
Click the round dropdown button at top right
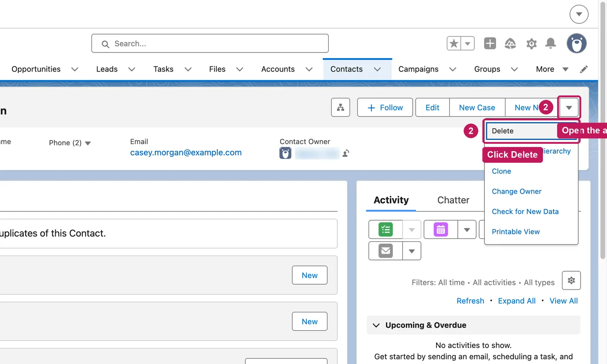[x=579, y=15]
